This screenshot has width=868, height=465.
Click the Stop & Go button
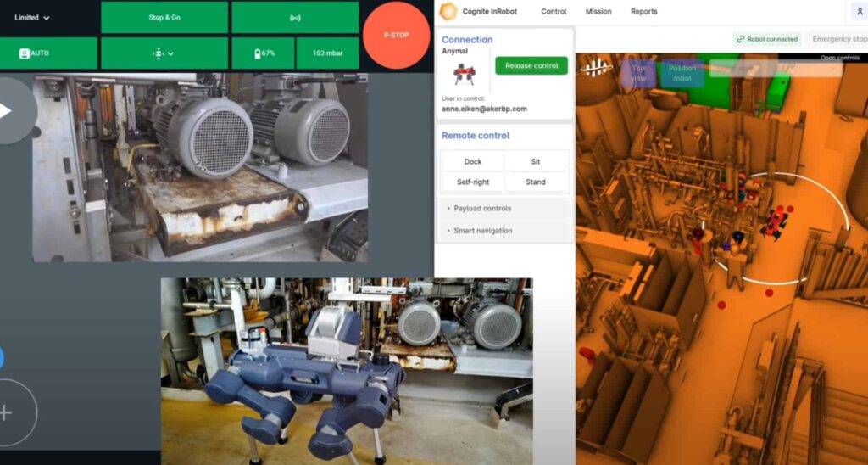pyautogui.click(x=164, y=17)
